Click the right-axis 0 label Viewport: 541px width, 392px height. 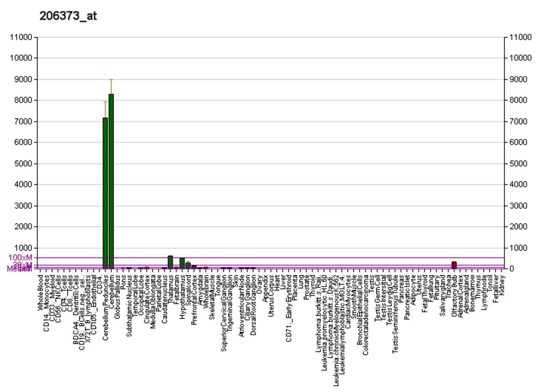[512, 269]
